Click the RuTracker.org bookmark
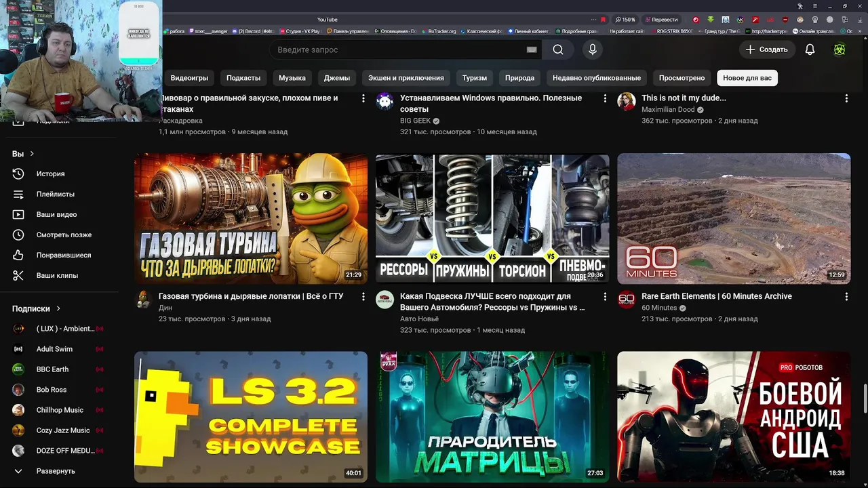This screenshot has height=488, width=868. (439, 31)
